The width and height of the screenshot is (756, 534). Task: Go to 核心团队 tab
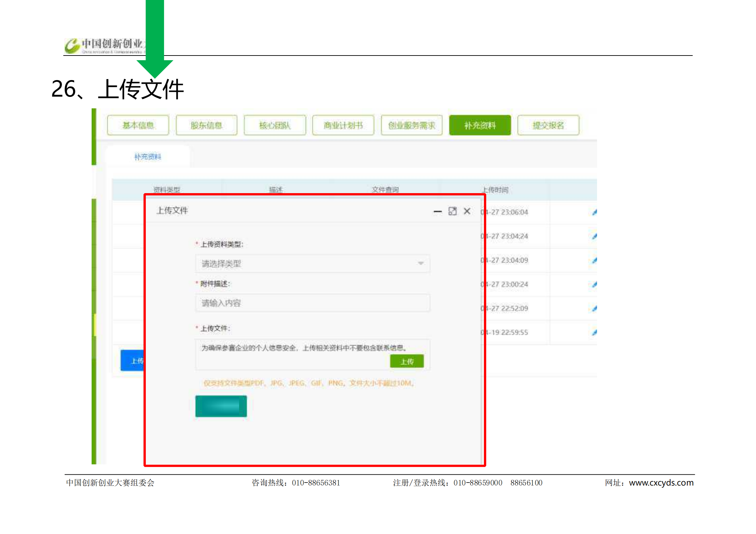(275, 126)
